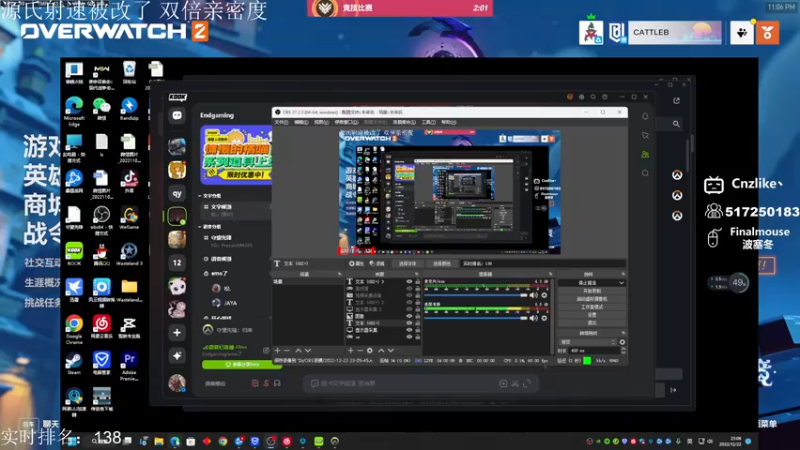Add a server with KOOK plus button
800x450 pixels.
point(177,333)
